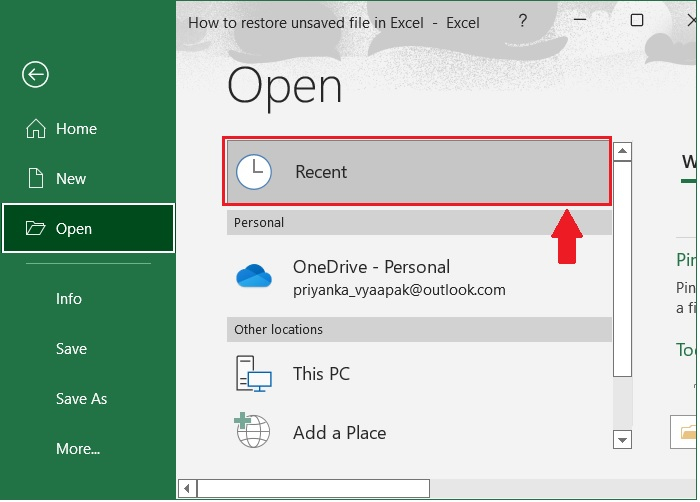Screen dimensions: 700x502
Task: Click the OneDrive cloud icon
Action: (x=254, y=276)
